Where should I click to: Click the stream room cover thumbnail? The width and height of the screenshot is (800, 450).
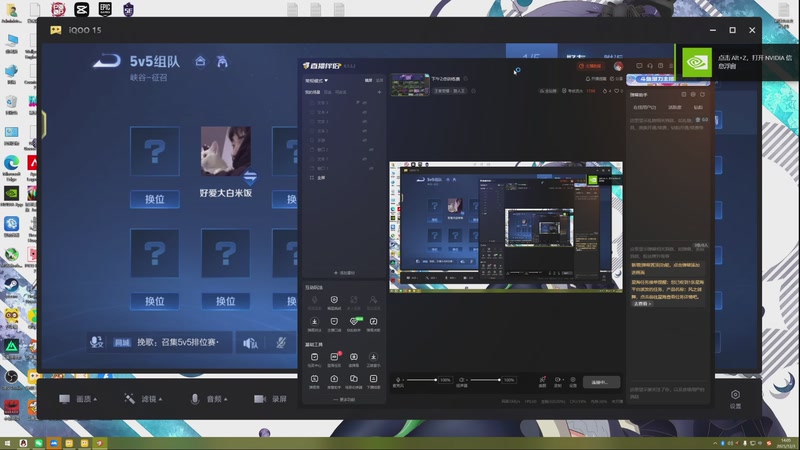410,85
